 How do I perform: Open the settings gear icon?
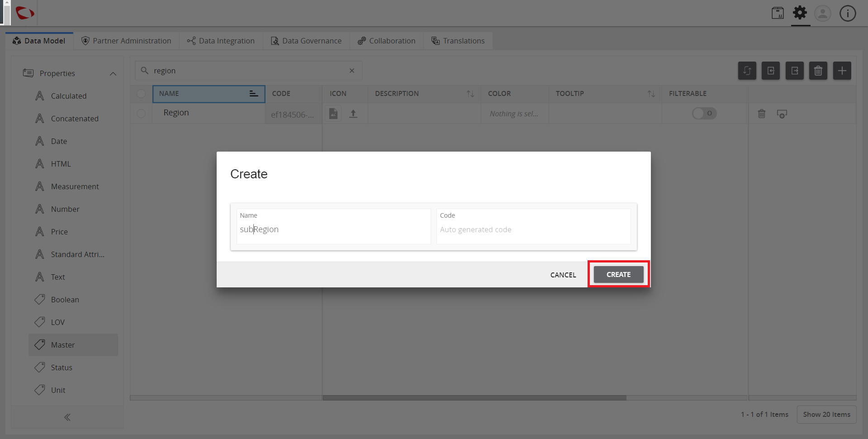click(x=800, y=13)
